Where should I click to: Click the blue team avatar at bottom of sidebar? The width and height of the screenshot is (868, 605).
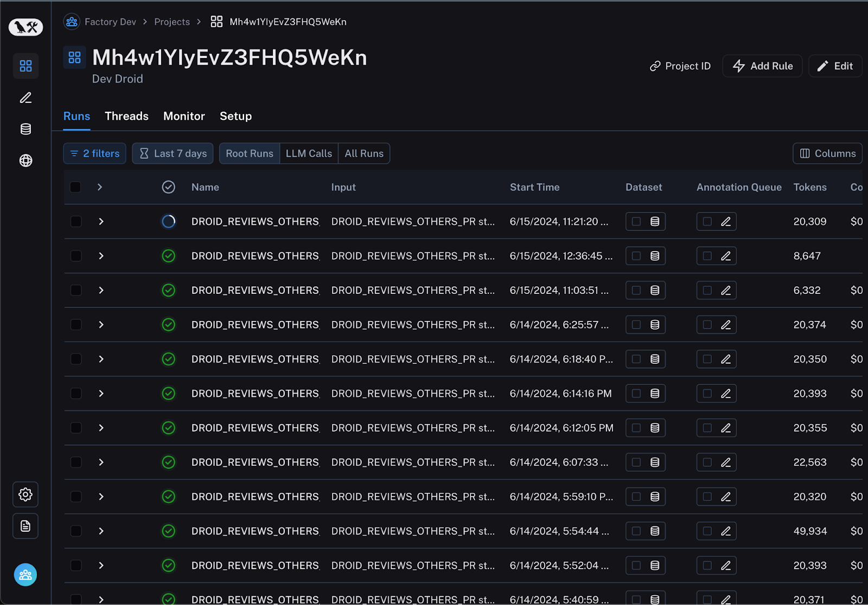point(25,575)
